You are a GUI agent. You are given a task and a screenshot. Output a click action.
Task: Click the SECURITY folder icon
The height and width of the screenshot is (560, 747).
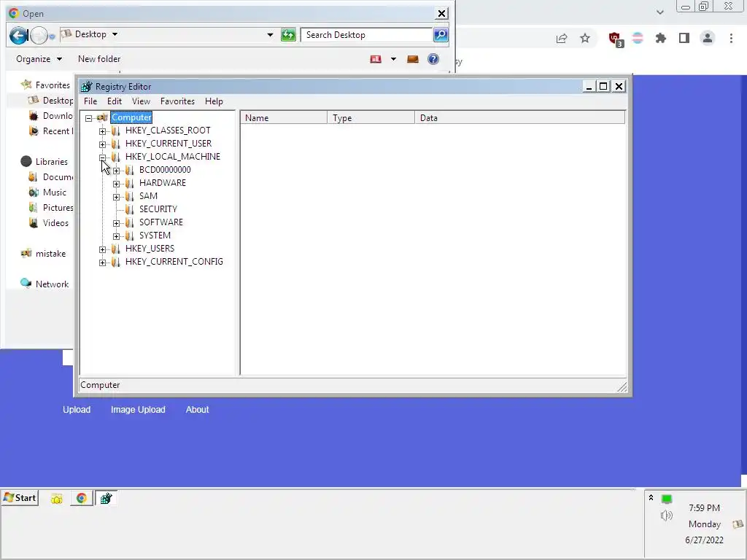pos(129,209)
